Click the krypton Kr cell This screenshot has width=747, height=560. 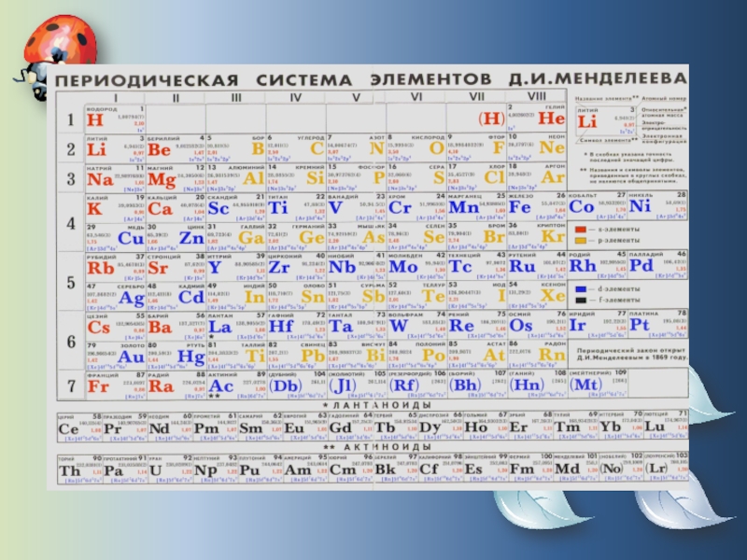(536, 236)
